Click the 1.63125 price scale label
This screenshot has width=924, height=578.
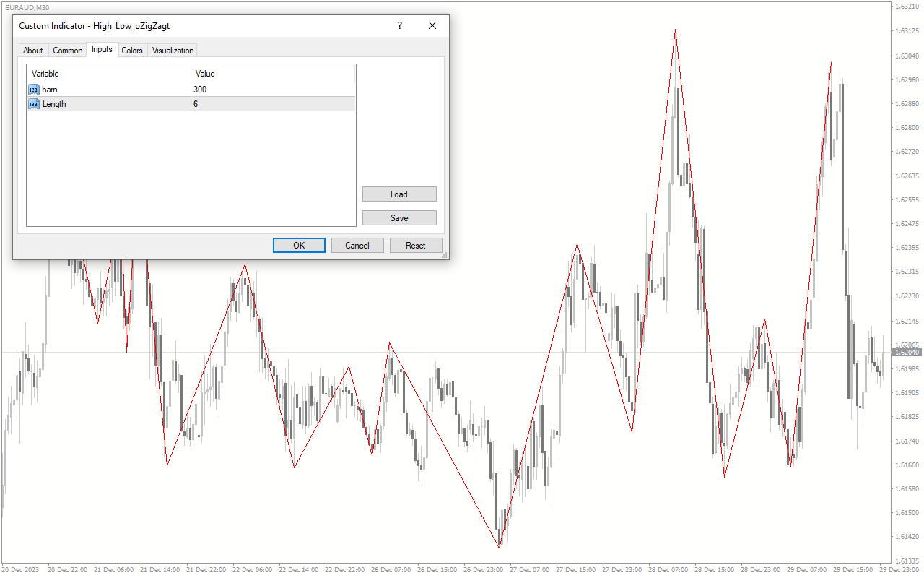tap(907, 31)
